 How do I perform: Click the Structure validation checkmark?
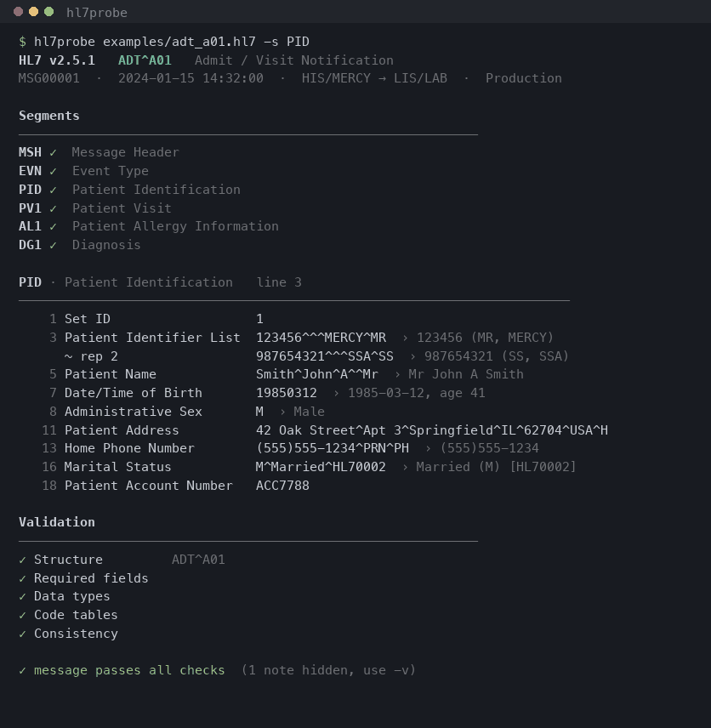[22, 560]
